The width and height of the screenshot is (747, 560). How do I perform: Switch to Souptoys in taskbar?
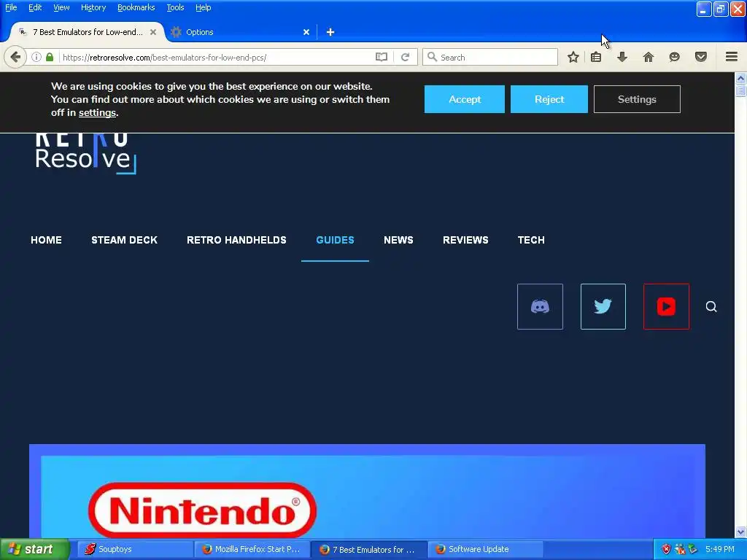tap(135, 550)
